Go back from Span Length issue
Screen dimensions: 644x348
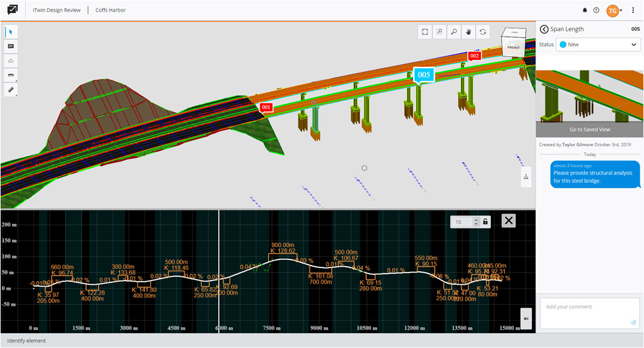(x=544, y=29)
